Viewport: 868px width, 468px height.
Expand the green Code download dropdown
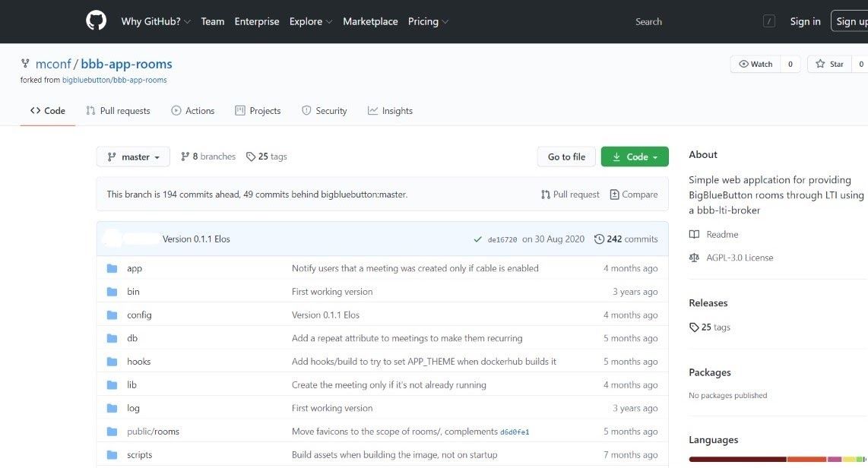point(635,157)
